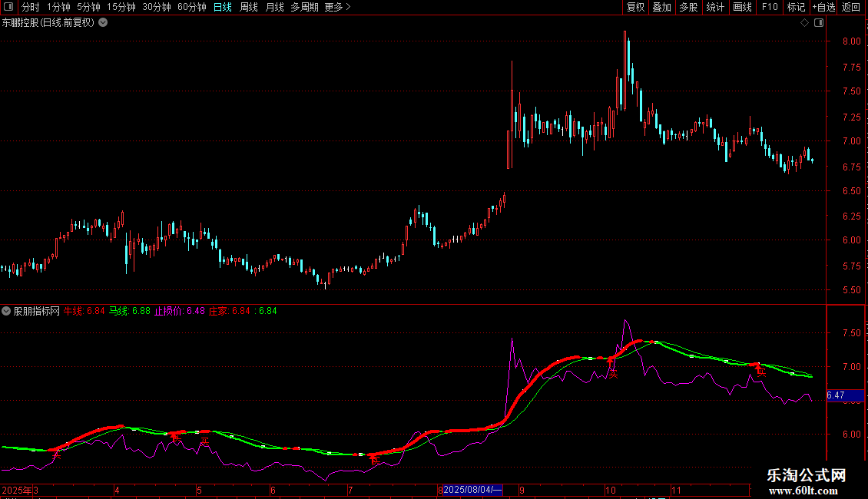Image resolution: width=868 pixels, height=499 pixels.
Task: Toggle the right info panel icon
Action: pos(819,23)
